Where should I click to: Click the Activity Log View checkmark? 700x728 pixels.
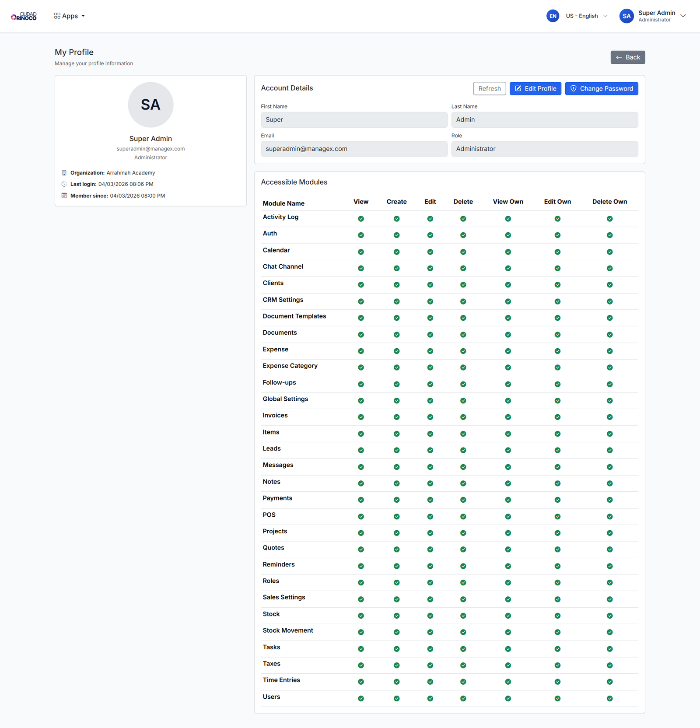(361, 219)
